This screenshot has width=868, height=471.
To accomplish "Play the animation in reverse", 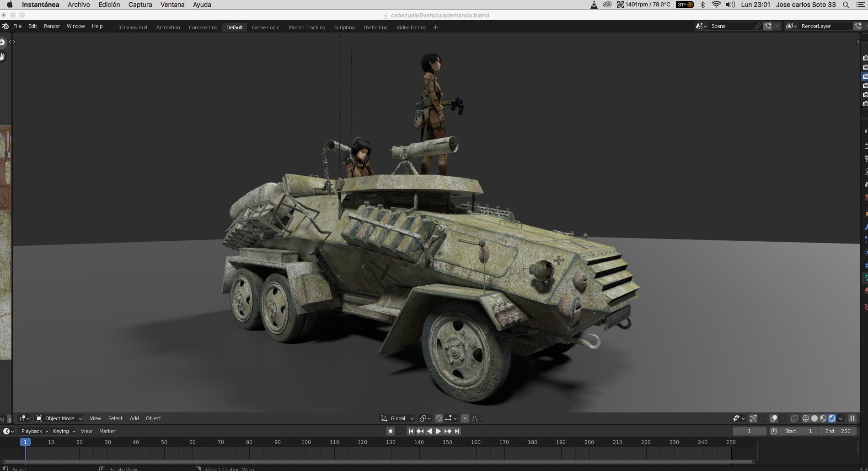I will coord(429,431).
